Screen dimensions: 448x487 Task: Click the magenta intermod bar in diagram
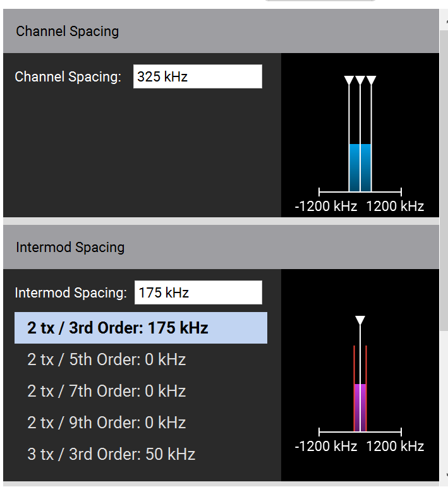coord(360,407)
